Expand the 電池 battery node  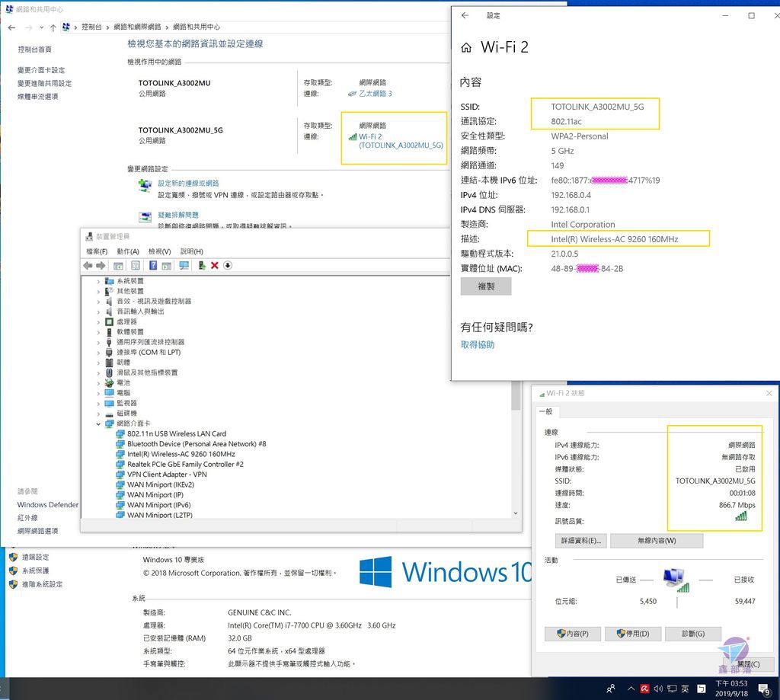pyautogui.click(x=98, y=383)
